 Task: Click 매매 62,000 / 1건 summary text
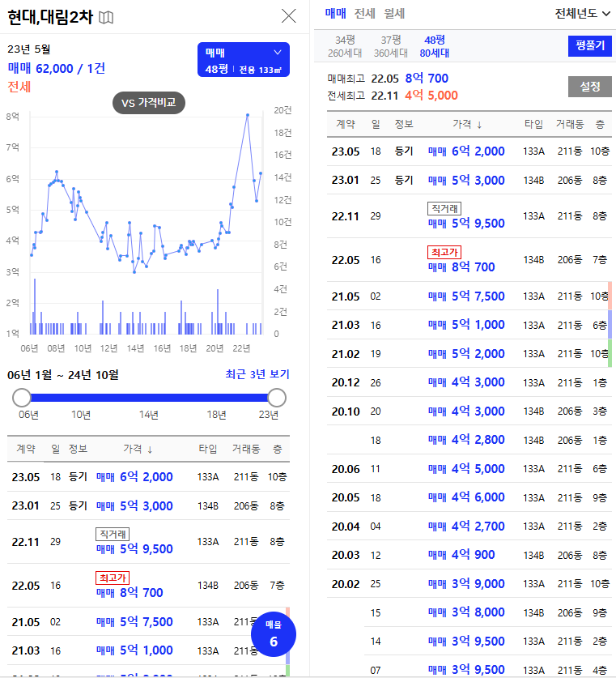coord(56,68)
